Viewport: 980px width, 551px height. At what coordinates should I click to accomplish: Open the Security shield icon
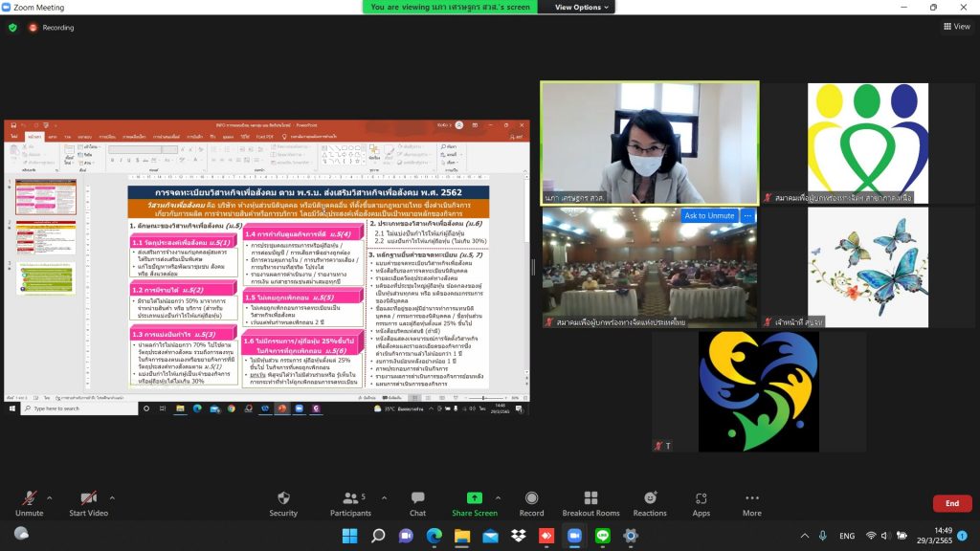tap(283, 498)
